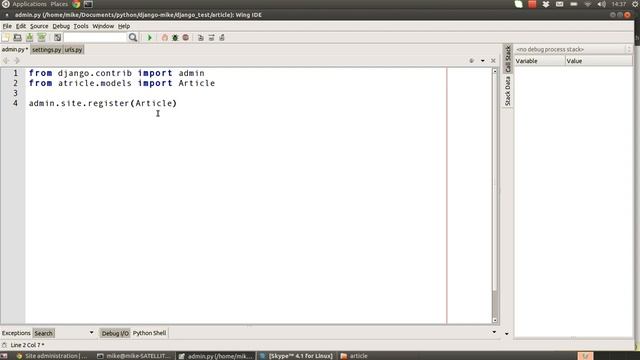Switch to the urls.py tab
The image size is (640, 360).
click(73, 50)
